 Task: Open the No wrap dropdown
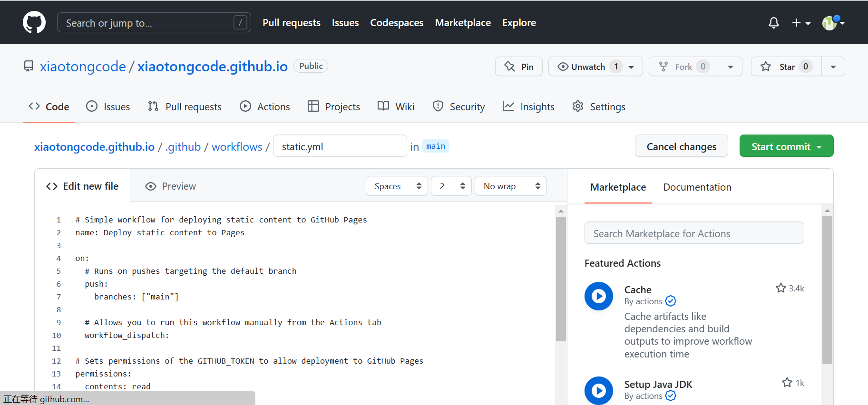(510, 186)
